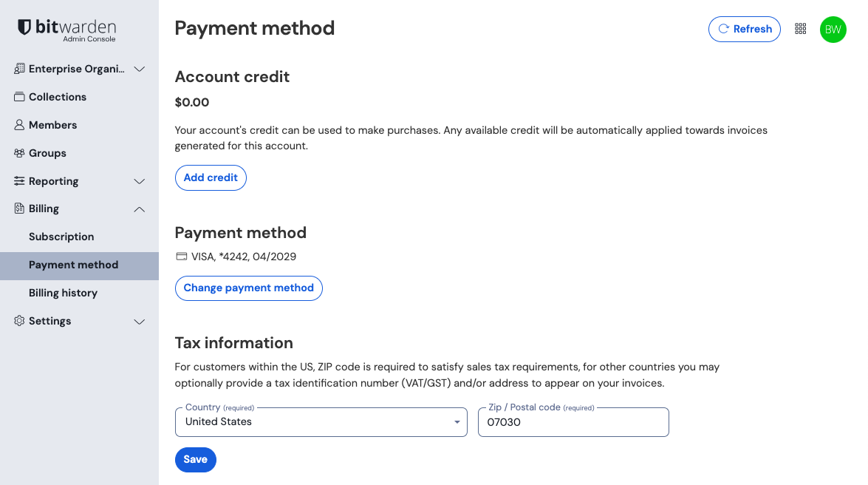Expand the Enterprise Organization dropdown

(x=140, y=69)
